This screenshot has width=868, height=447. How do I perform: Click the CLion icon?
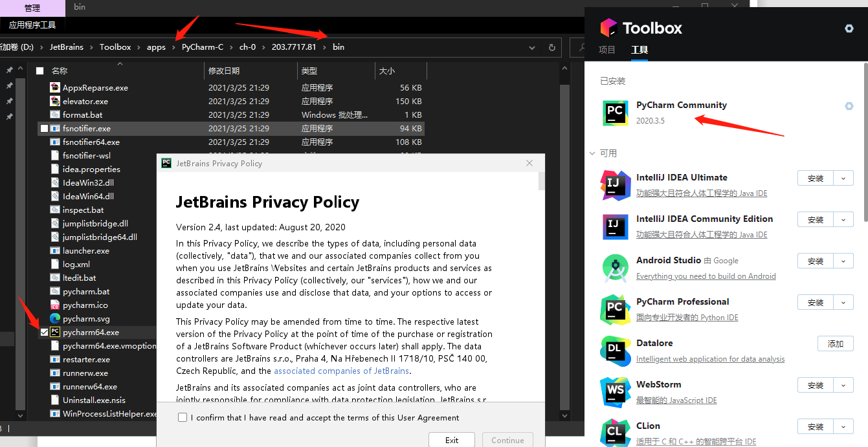tap(615, 433)
